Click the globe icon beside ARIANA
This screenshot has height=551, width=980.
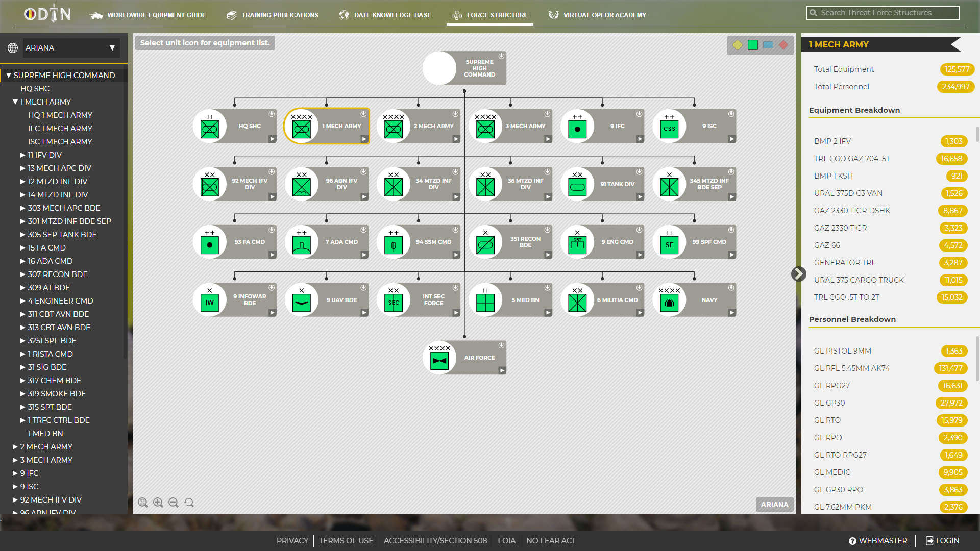(x=13, y=47)
